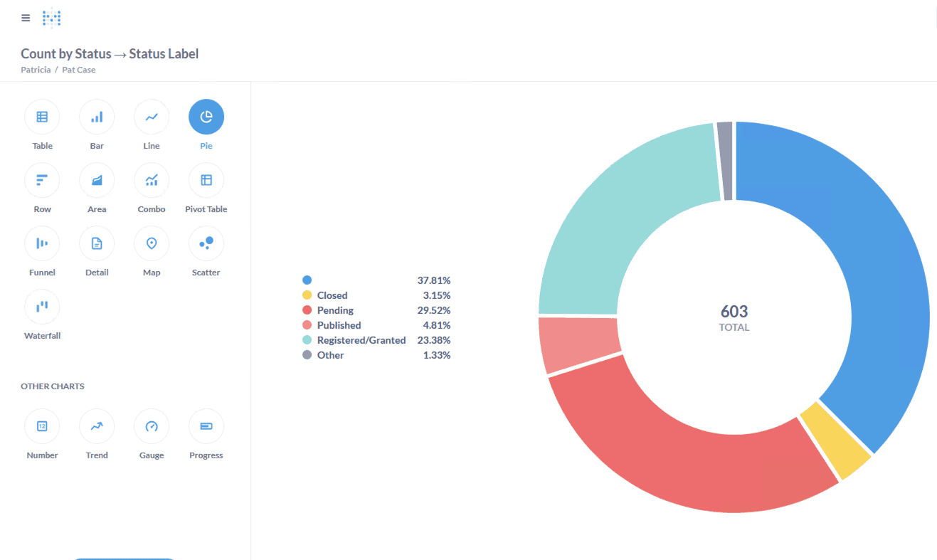Open the Pat Case breadcrumb link

[x=79, y=70]
